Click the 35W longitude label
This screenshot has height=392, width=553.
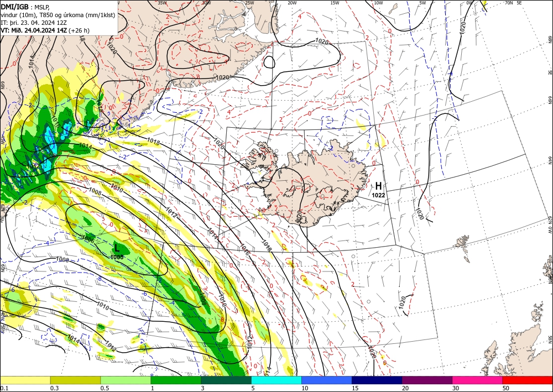(x=162, y=3)
